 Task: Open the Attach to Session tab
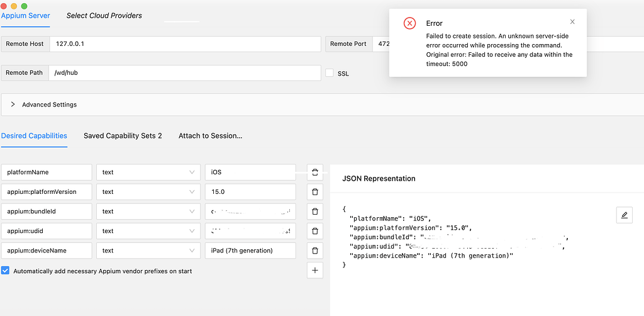(x=210, y=136)
